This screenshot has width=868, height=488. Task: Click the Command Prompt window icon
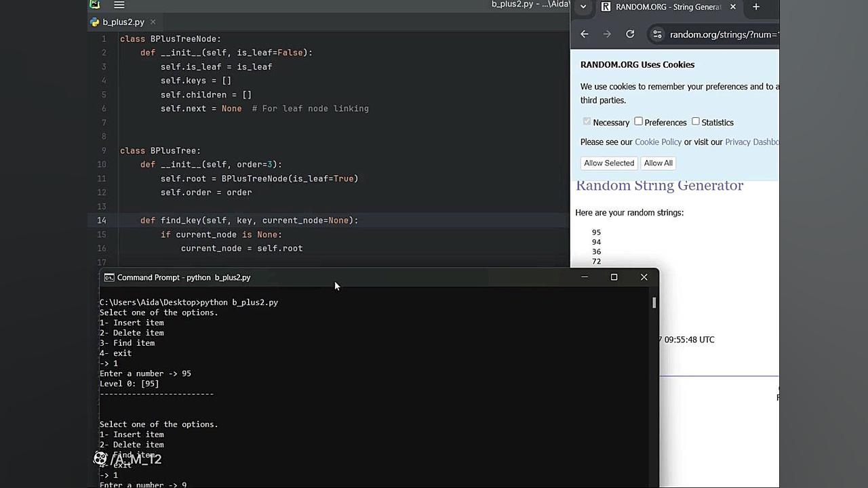[x=108, y=277]
